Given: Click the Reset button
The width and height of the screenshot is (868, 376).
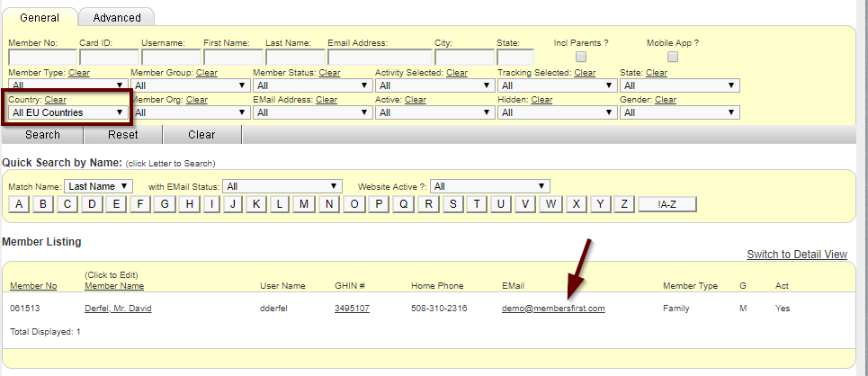Looking at the screenshot, I should [123, 135].
